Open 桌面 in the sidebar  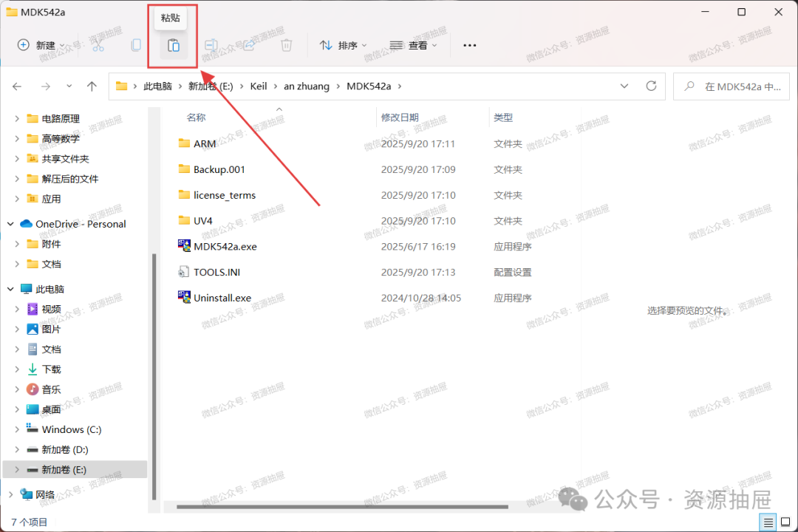pyautogui.click(x=51, y=410)
